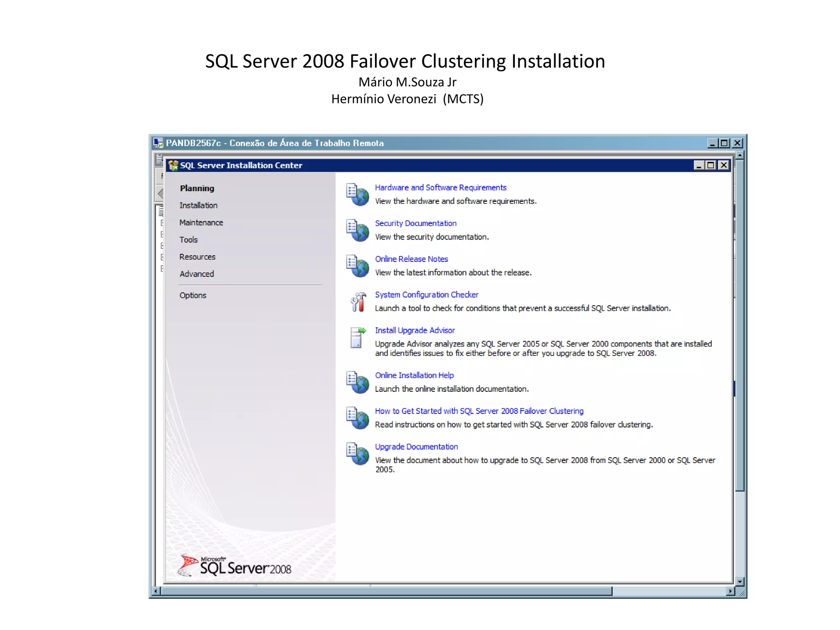Open the Advanced section
The image size is (840, 630).
point(196,274)
